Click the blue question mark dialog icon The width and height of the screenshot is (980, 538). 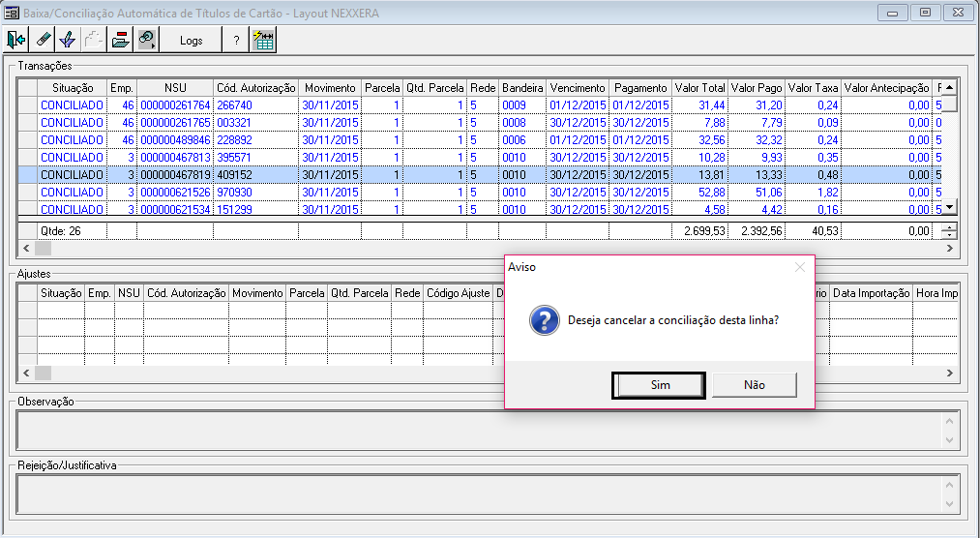pos(544,320)
